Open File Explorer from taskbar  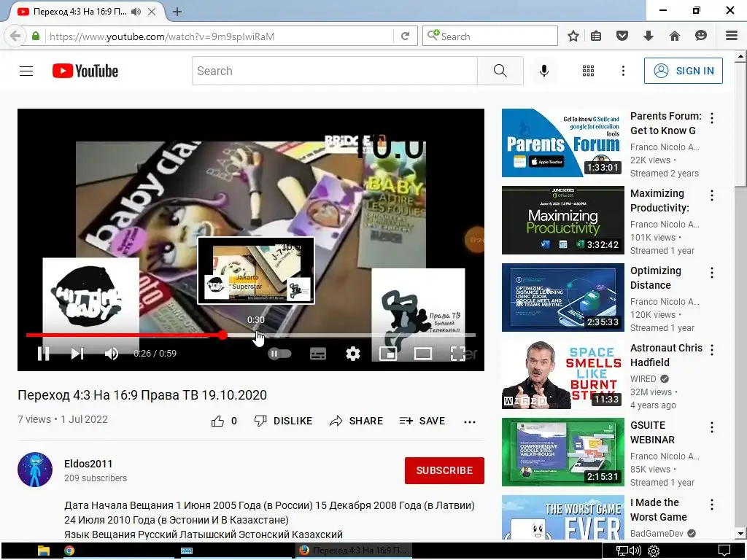43,551
